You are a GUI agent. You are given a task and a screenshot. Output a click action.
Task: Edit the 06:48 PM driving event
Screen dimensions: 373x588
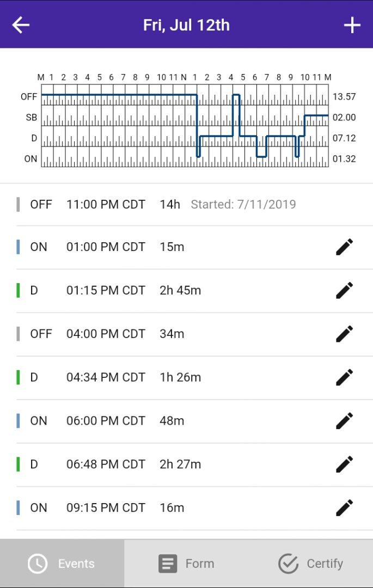(345, 464)
